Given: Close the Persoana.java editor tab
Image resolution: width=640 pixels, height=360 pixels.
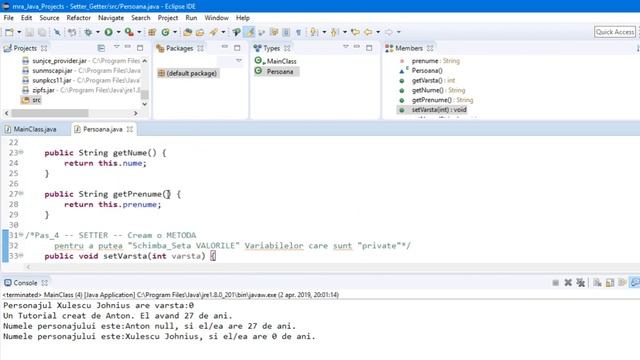Looking at the screenshot, I should pyautogui.click(x=130, y=129).
